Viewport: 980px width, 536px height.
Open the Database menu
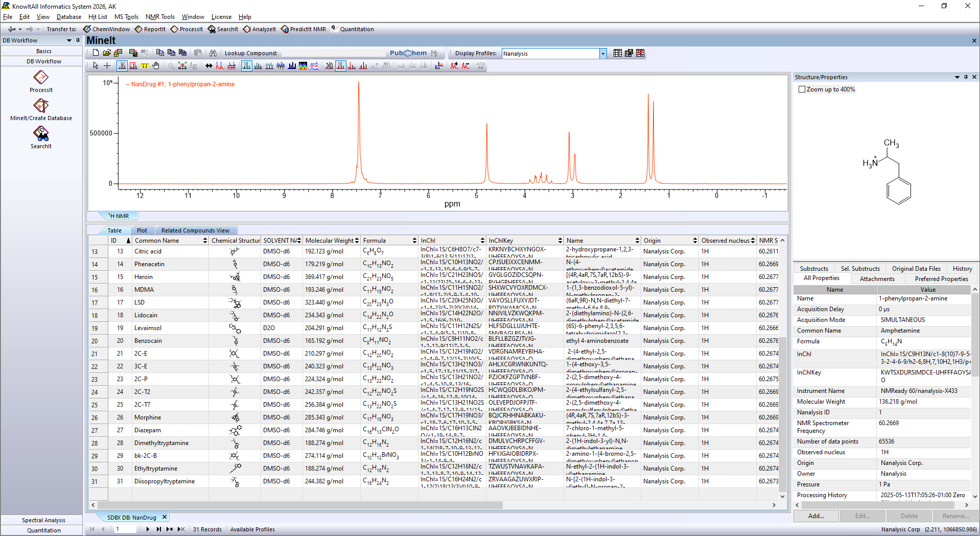68,17
